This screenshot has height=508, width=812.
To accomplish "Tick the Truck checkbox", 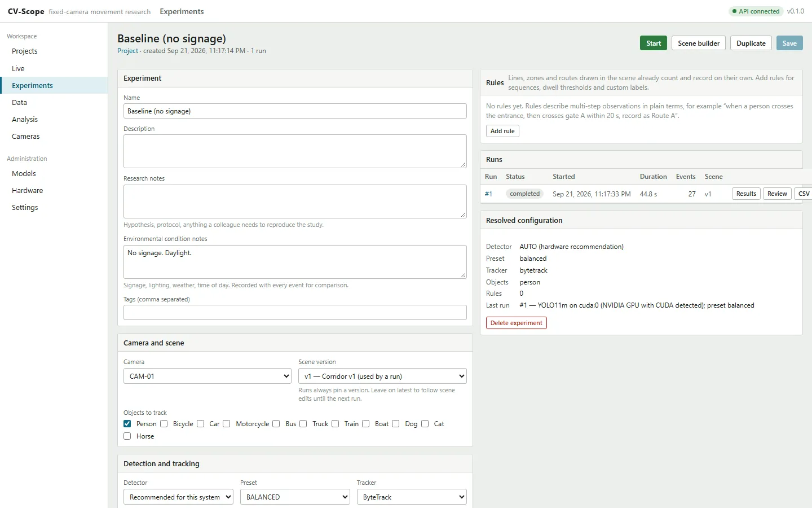I will point(303,424).
